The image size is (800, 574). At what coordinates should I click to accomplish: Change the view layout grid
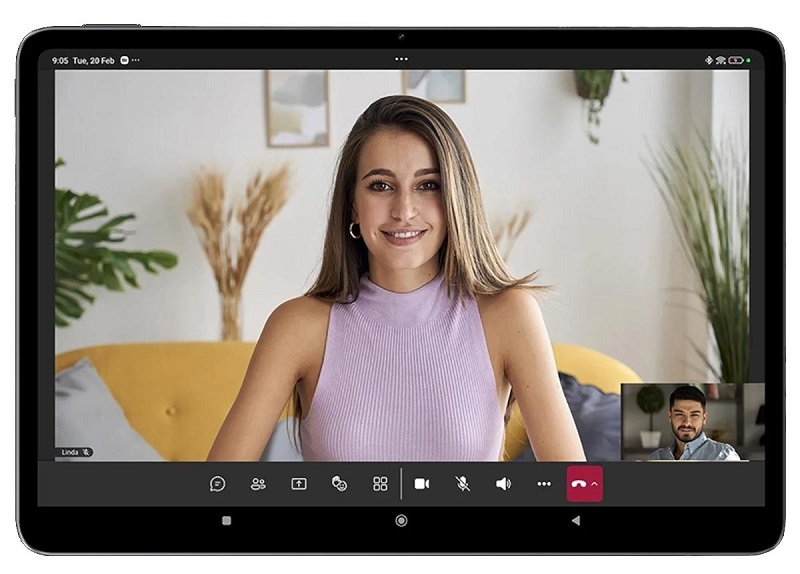click(x=380, y=484)
